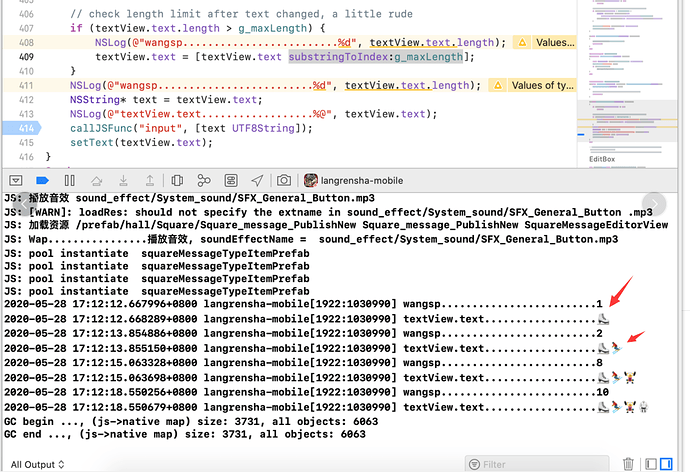690x472 pixels.
Task: Click the first 'pool instantiate' console line
Action: (x=157, y=253)
